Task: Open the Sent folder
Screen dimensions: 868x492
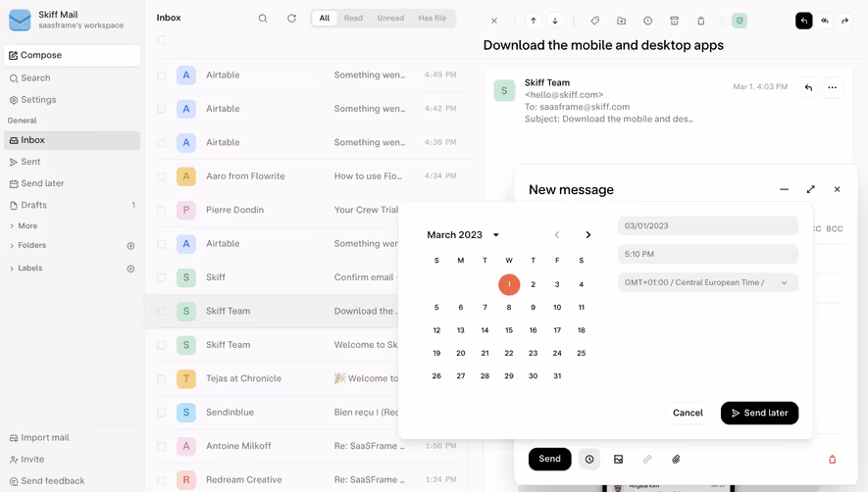Action: click(x=72, y=162)
